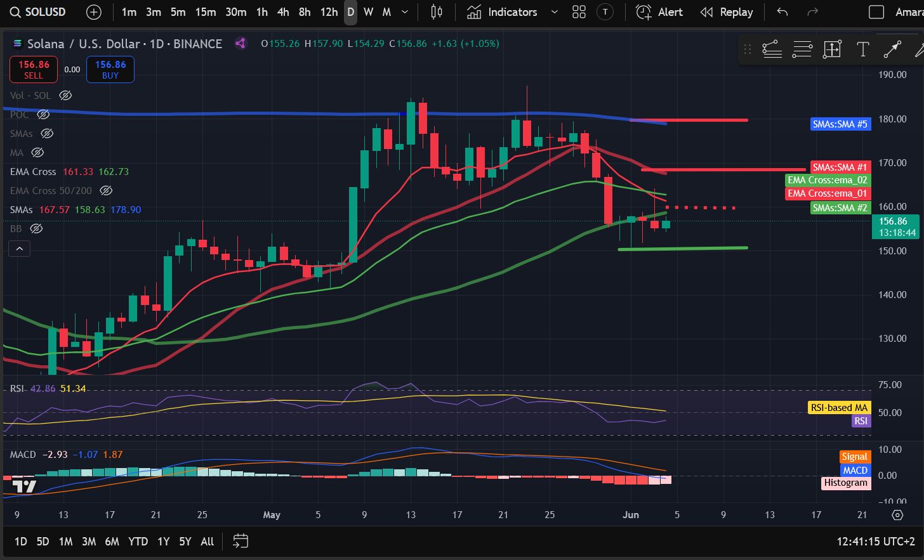Select the 15m timeframe
The width and height of the screenshot is (924, 560).
[x=206, y=12]
